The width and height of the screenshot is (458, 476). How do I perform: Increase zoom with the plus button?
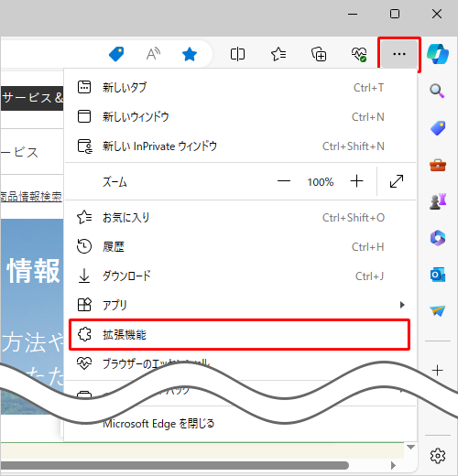(356, 181)
